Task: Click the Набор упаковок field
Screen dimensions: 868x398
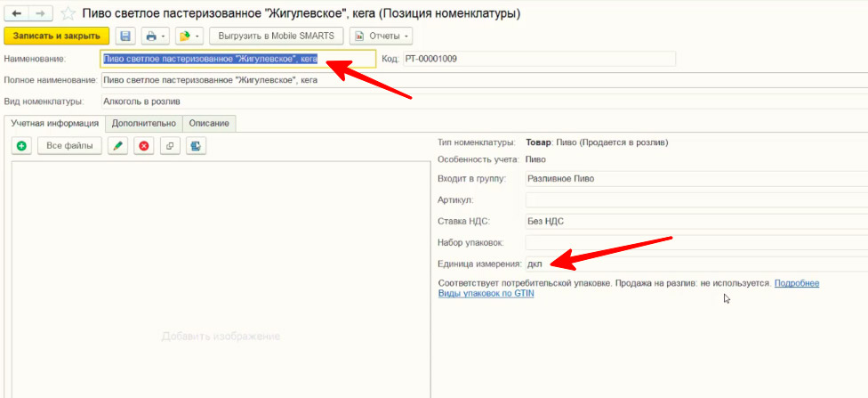Action: 696,242
